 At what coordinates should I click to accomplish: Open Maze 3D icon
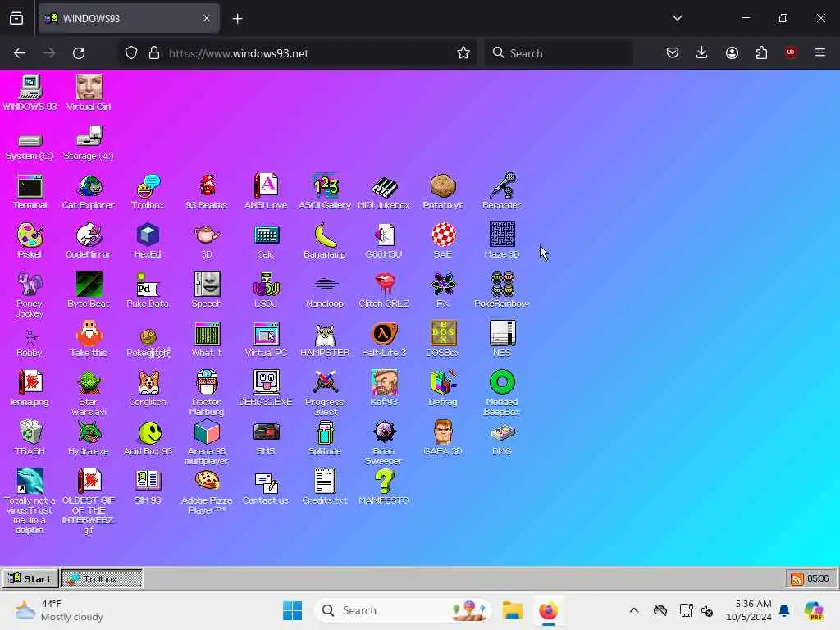(502, 240)
